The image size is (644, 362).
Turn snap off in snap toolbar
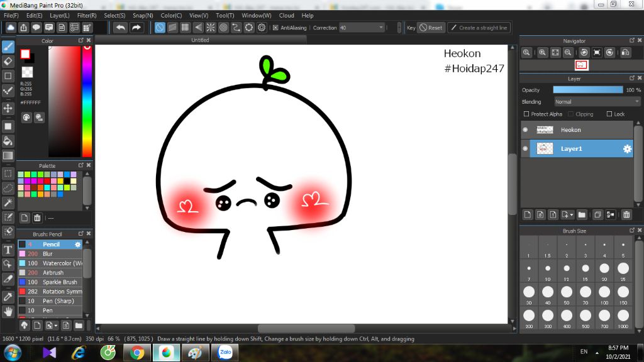[160, 28]
